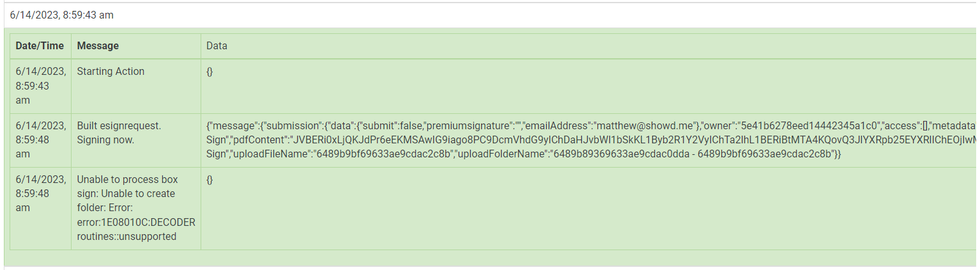Select the Date/Time column header

[40, 46]
